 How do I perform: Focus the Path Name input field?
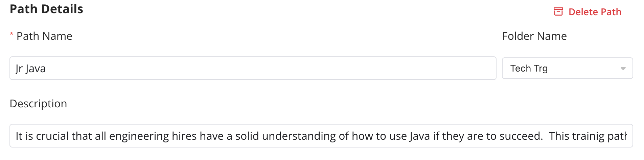tap(253, 68)
